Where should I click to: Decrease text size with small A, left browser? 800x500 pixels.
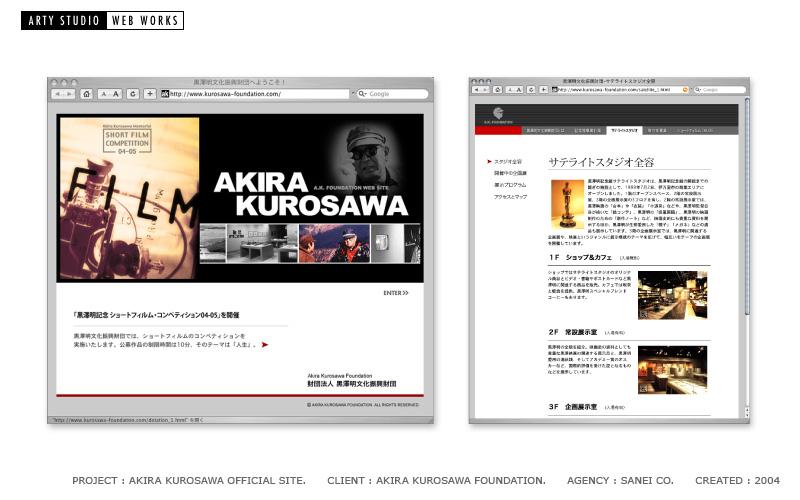tap(104, 94)
